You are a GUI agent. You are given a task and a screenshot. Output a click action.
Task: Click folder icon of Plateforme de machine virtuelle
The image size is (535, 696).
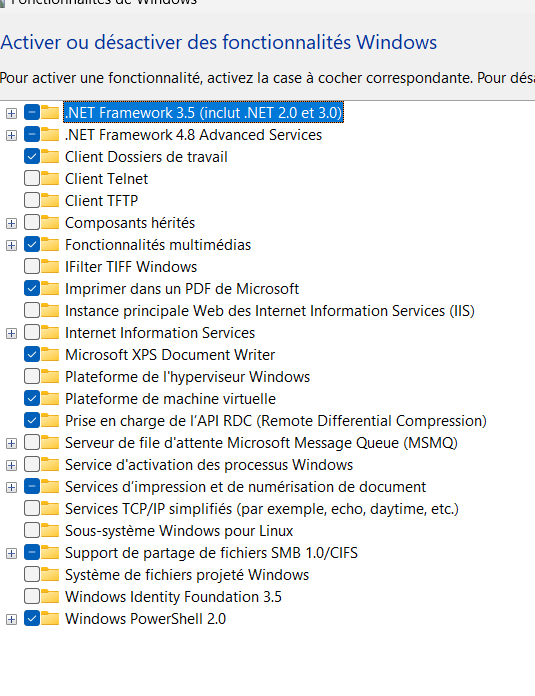tap(50, 399)
